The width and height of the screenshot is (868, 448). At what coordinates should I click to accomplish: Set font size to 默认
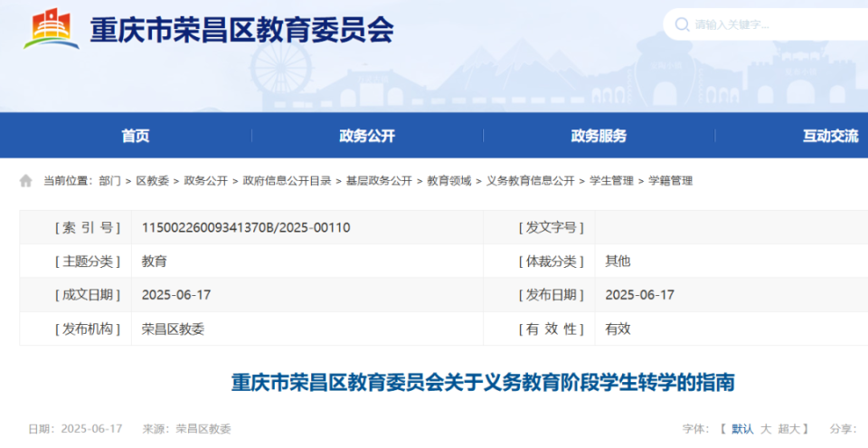click(x=742, y=429)
